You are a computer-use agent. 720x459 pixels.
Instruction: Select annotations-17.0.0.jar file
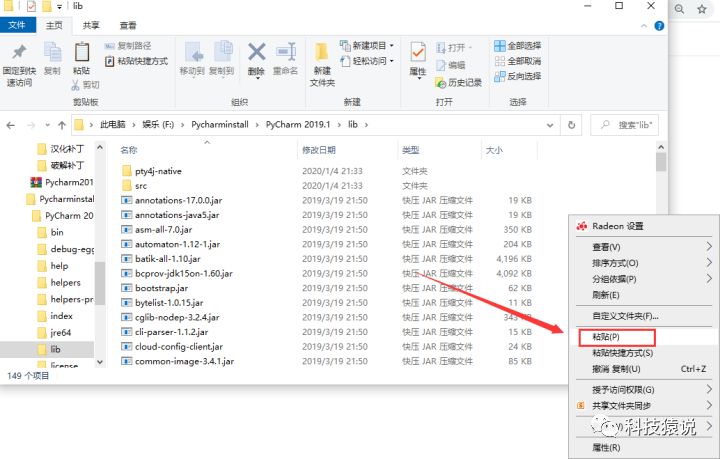tap(178, 201)
